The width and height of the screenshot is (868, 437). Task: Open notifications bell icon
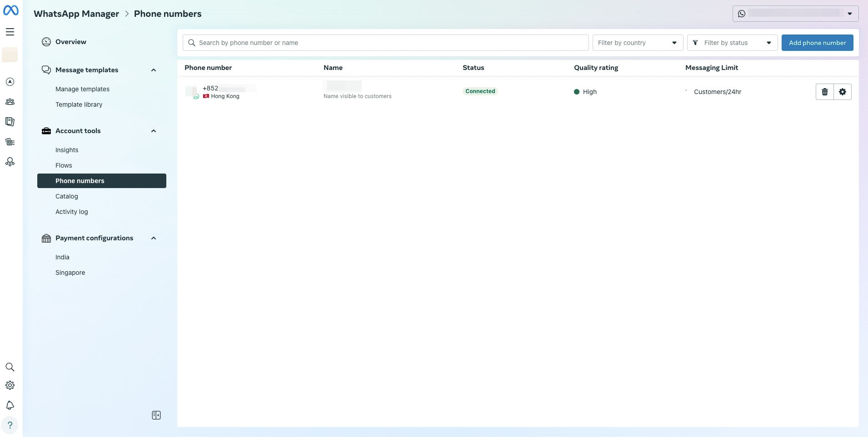click(x=10, y=405)
